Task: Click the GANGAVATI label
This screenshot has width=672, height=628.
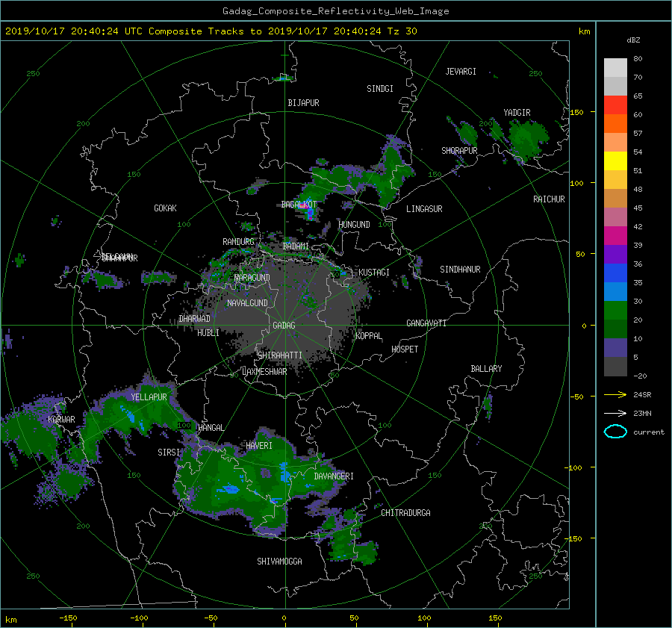Action: click(426, 323)
